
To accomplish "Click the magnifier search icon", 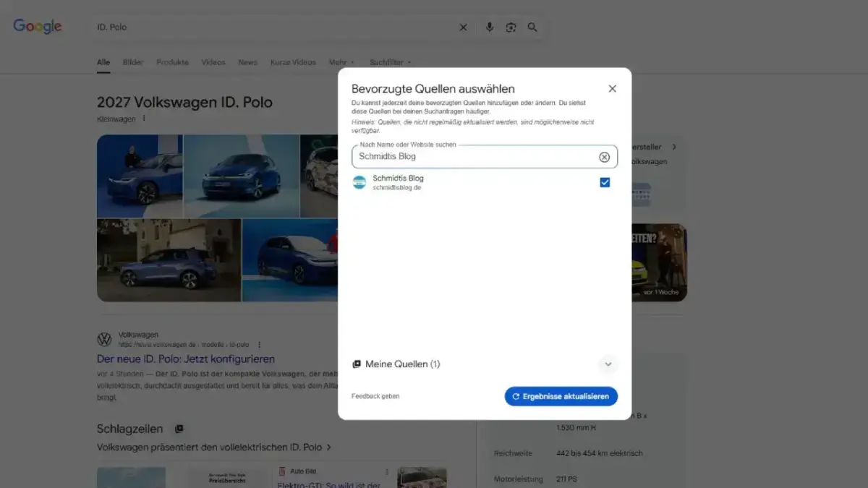I will (x=532, y=27).
